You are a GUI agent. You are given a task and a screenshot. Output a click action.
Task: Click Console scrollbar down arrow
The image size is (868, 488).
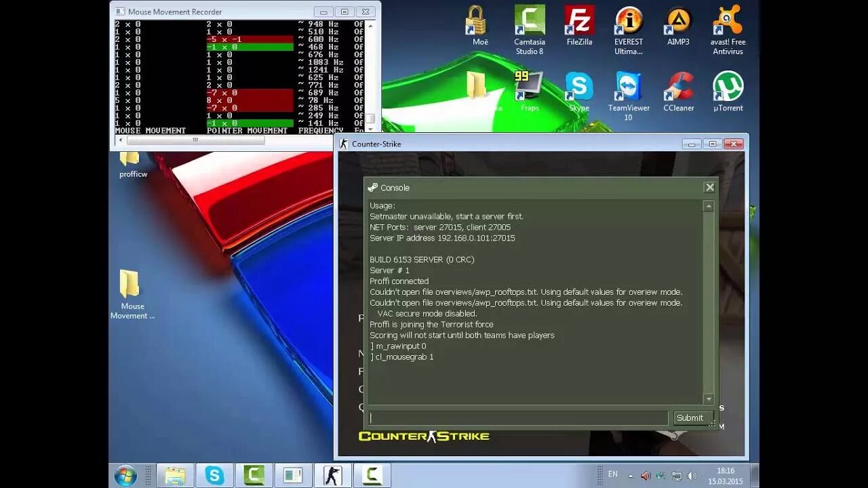click(x=709, y=399)
